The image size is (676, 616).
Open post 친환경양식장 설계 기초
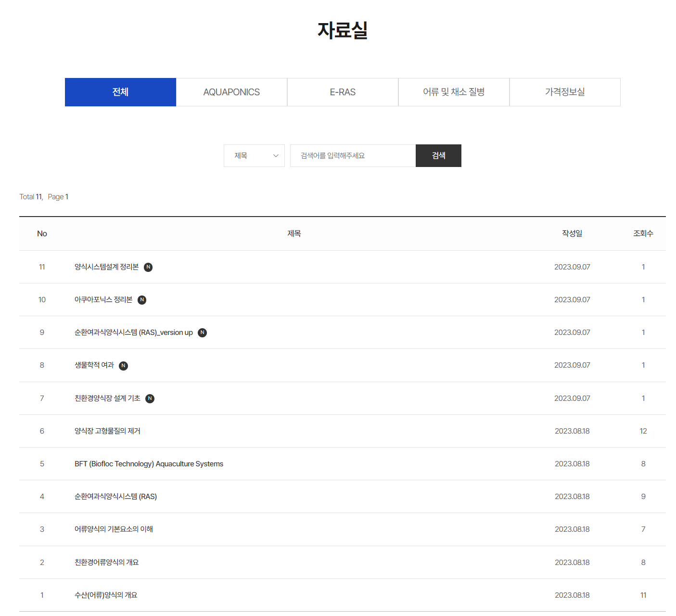[107, 398]
